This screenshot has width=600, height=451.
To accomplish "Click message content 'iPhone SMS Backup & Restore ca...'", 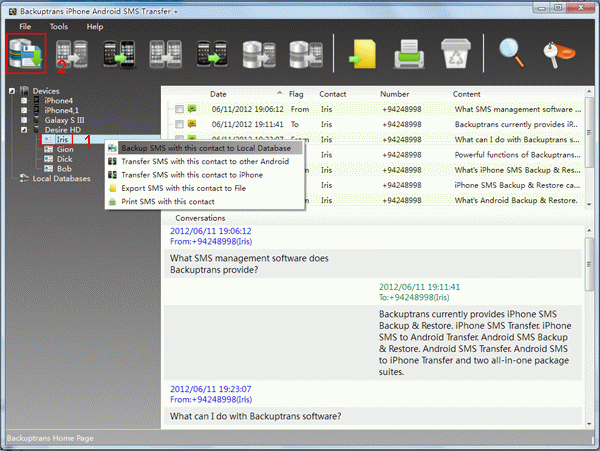I will (x=517, y=185).
